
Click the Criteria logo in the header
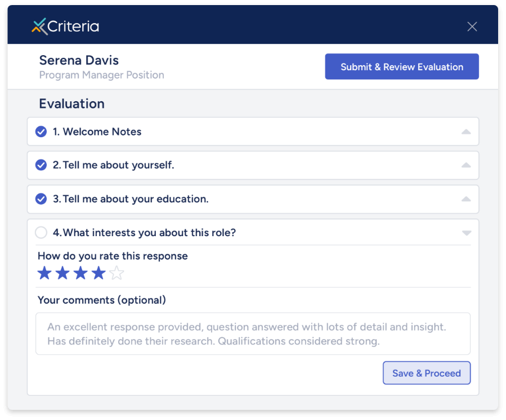pos(65,26)
